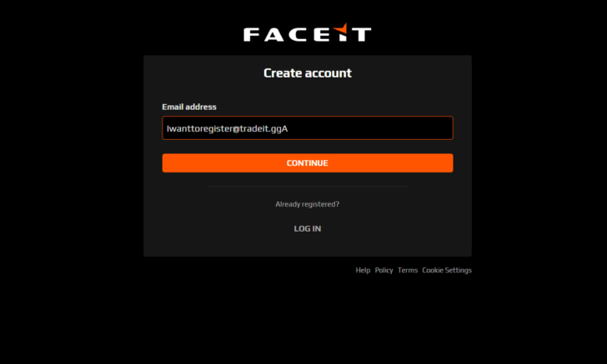Screen dimensions: 607x364
Task: Open the Policy link in footer
Action: tap(384, 271)
